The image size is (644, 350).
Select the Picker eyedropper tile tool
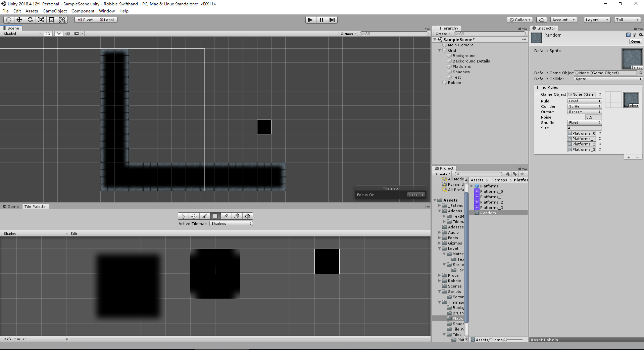click(226, 216)
